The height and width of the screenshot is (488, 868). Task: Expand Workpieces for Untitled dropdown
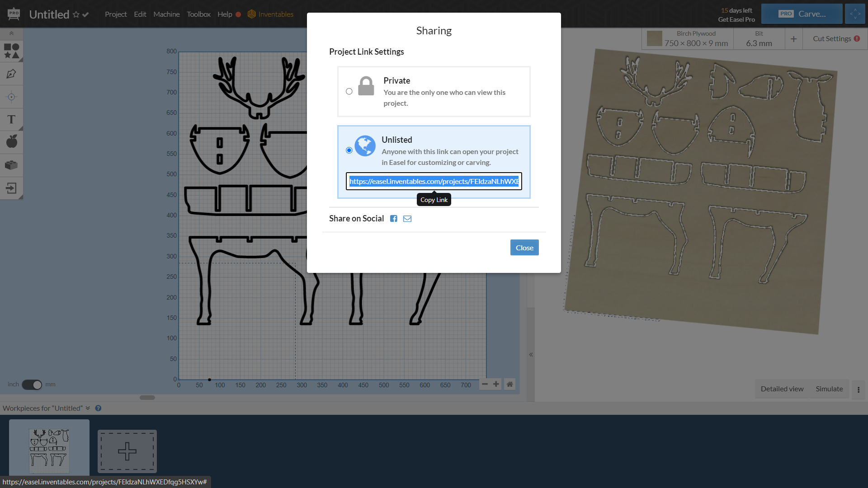point(88,408)
